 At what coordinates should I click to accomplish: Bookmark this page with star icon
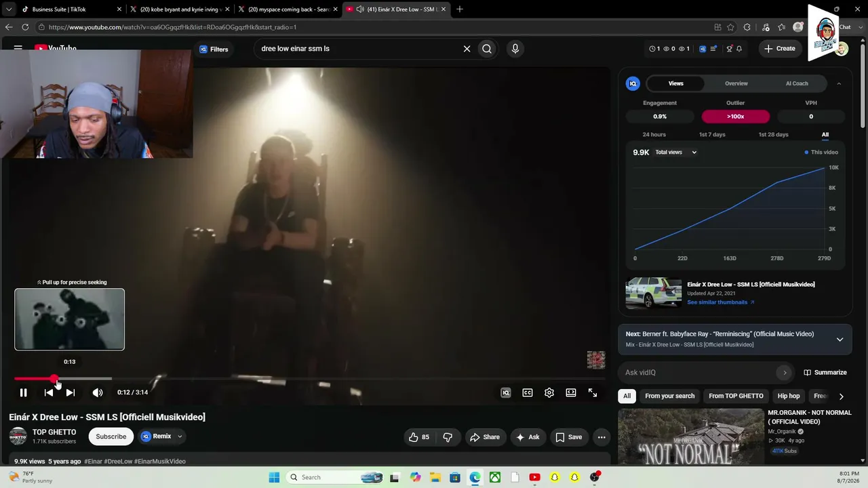[x=731, y=27]
